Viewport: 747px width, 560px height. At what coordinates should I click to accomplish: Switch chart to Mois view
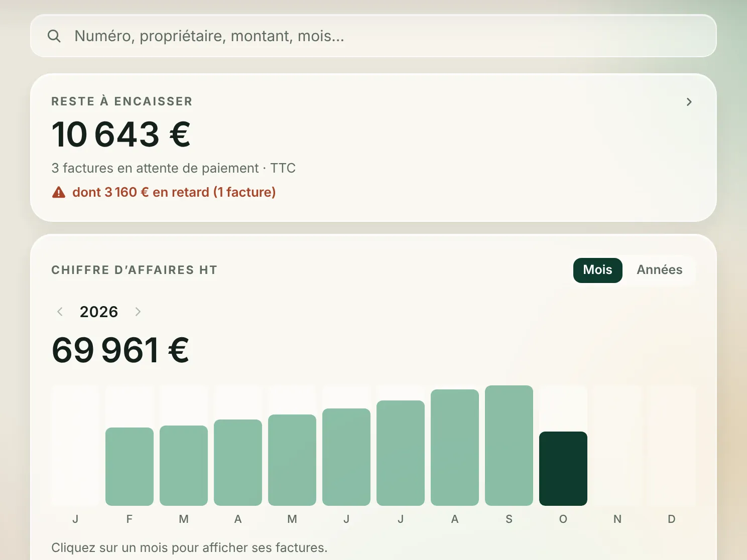pyautogui.click(x=597, y=270)
